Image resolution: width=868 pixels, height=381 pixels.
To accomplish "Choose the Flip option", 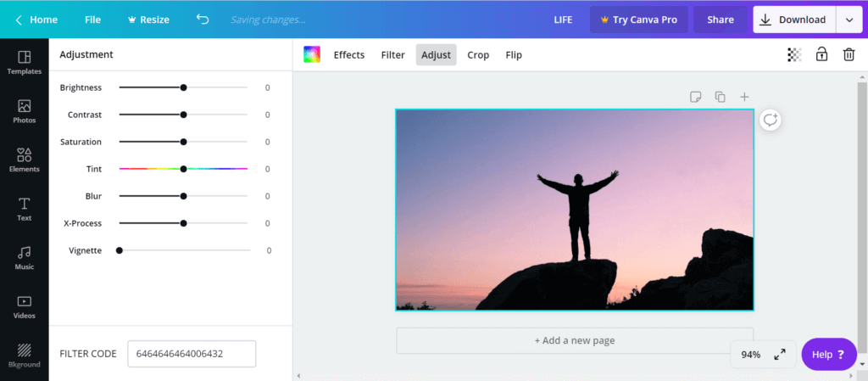I will pyautogui.click(x=514, y=55).
